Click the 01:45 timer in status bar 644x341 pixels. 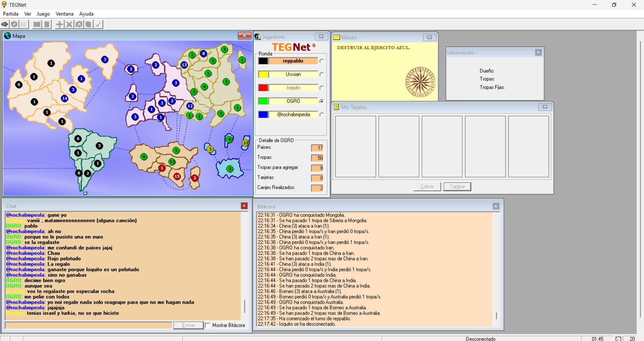(x=597, y=339)
